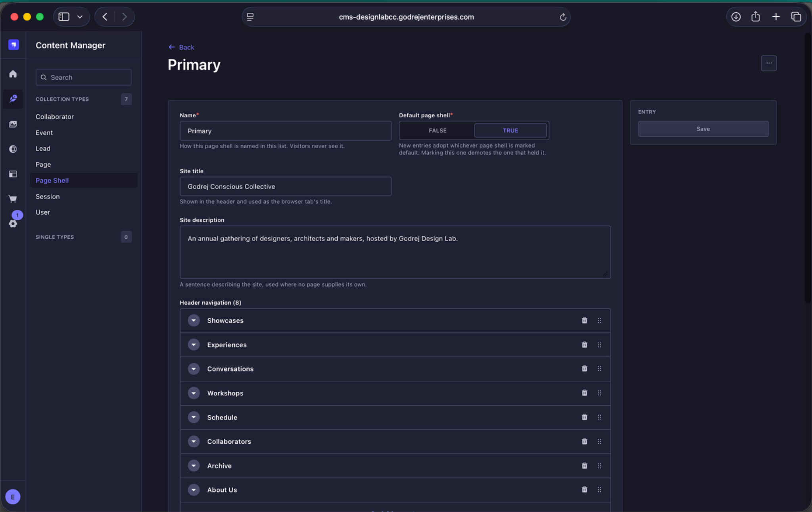This screenshot has height=512, width=812.
Task: Open the more actions ellipsis button
Action: (x=769, y=63)
